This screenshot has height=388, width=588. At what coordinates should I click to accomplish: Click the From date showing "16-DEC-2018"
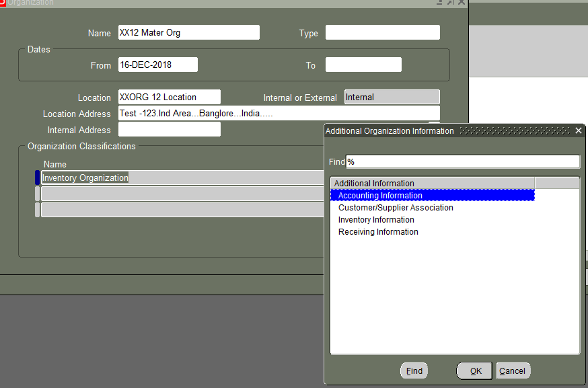156,65
